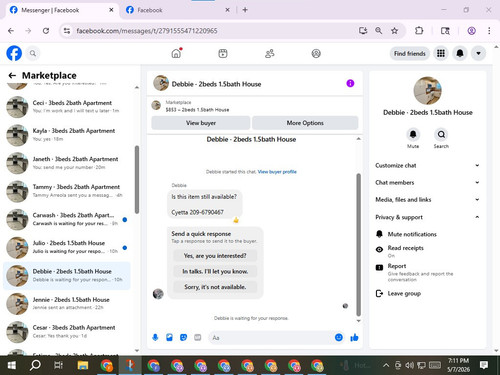Click Search in conversation icon

tap(441, 134)
